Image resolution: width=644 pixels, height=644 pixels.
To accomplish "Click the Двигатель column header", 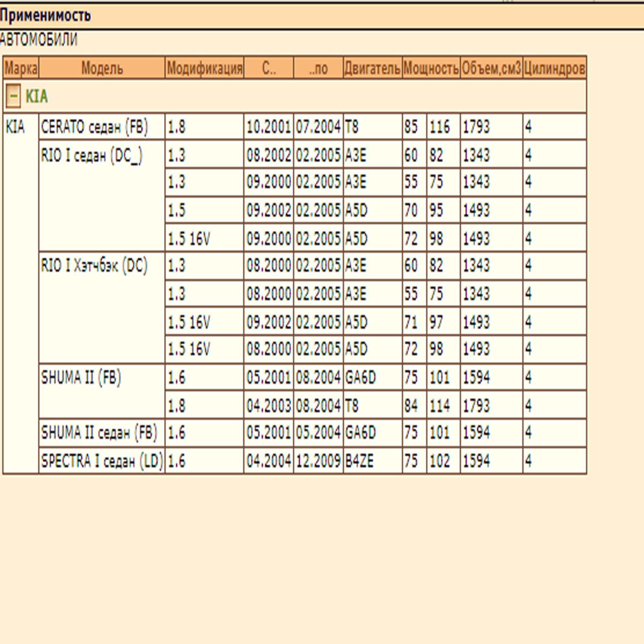I will [373, 68].
